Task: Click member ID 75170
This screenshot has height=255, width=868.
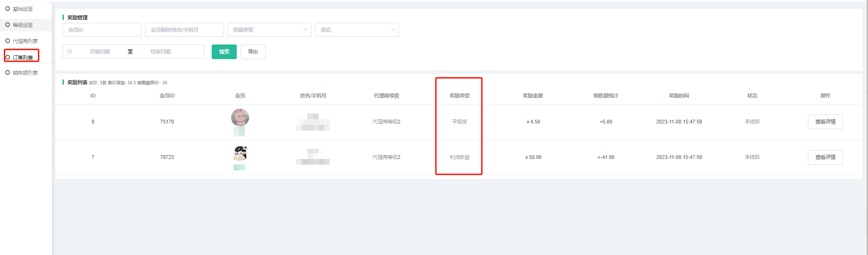Action: tap(167, 122)
